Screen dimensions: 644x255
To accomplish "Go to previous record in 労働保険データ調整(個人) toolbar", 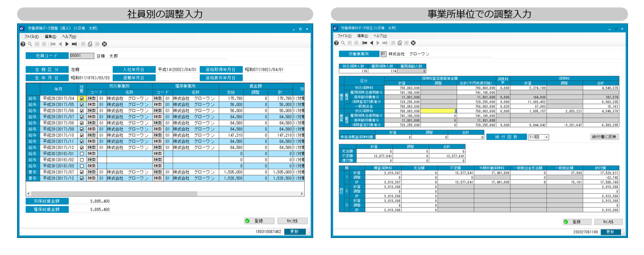I will (x=60, y=44).
